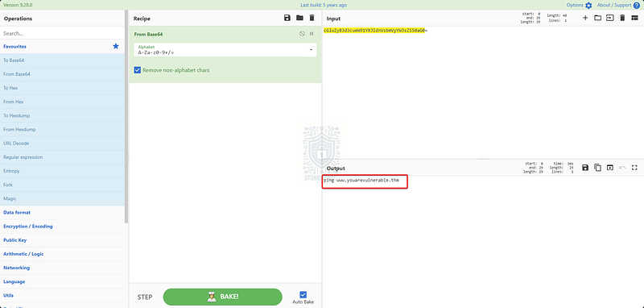The height and width of the screenshot is (308, 644).
Task: Toggle the Auto Bake checkbox
Action: click(x=303, y=294)
